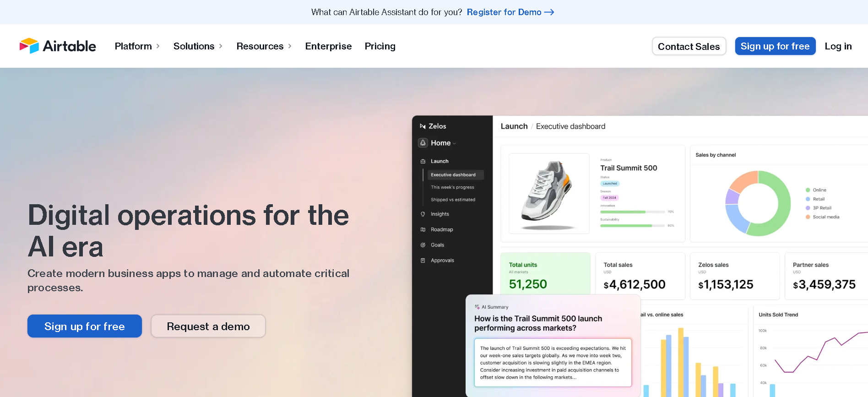
Task: Click the Fall 2024 season badge
Action: coord(609,198)
